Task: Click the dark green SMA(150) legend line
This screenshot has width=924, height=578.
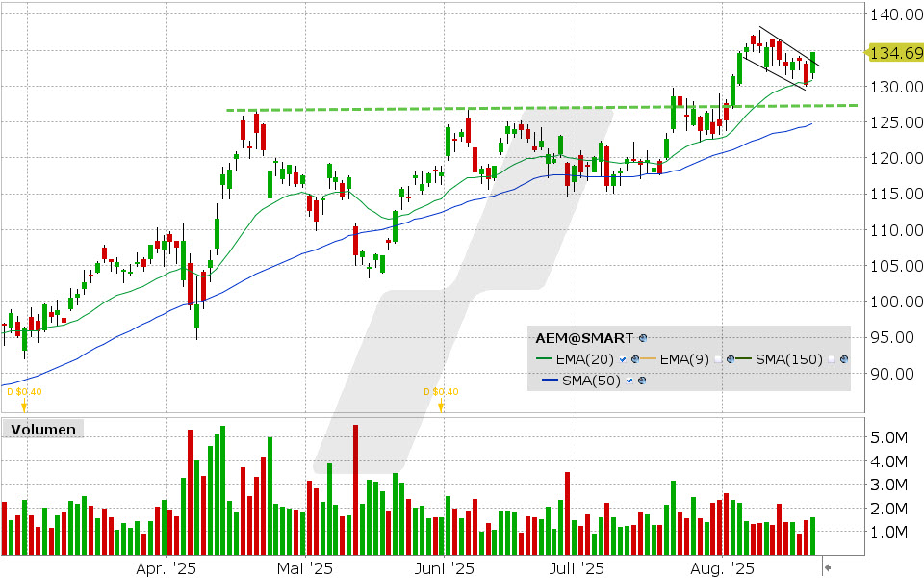Action: pyautogui.click(x=744, y=358)
